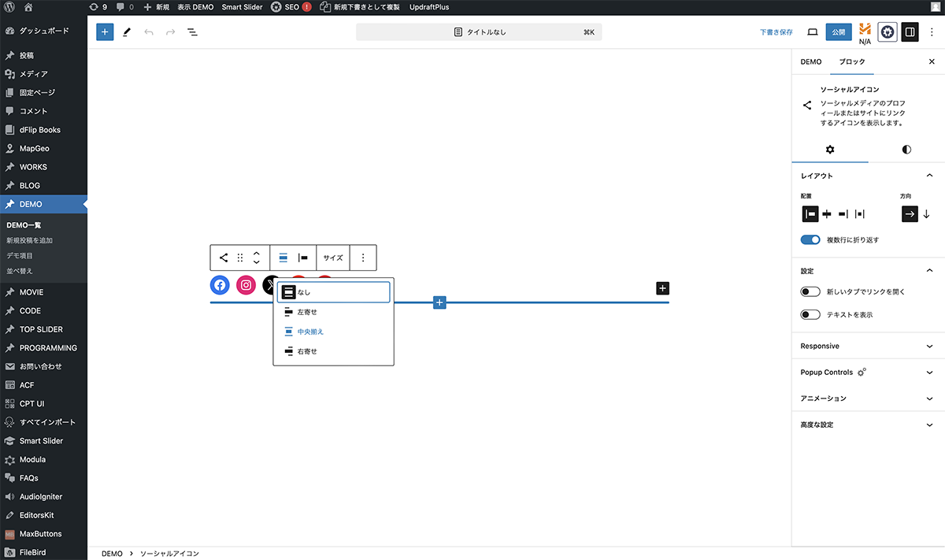Expand the アニメーション panel

click(x=868, y=399)
